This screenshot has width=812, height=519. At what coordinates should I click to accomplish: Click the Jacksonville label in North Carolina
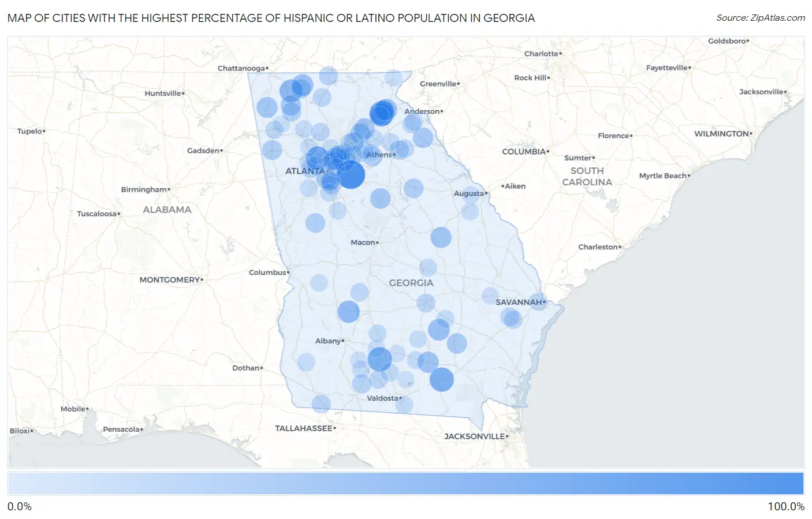pyautogui.click(x=761, y=92)
